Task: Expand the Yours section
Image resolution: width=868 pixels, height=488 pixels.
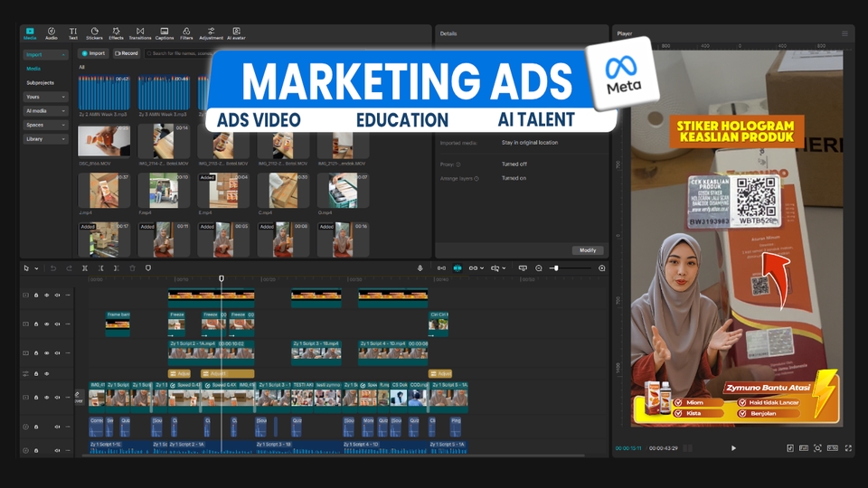Action: [45, 97]
